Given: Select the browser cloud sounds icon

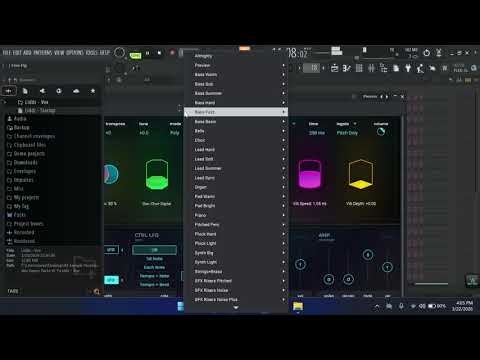Looking at the screenshot, I should coord(76,91).
